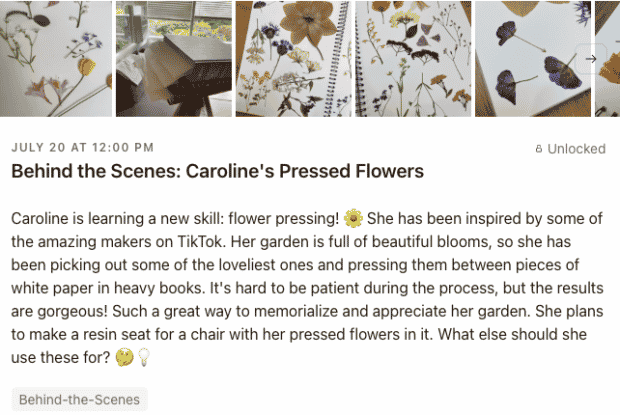Open the sketchbook photo with large orange flower
This screenshot has width=620, height=415.
coord(293,59)
